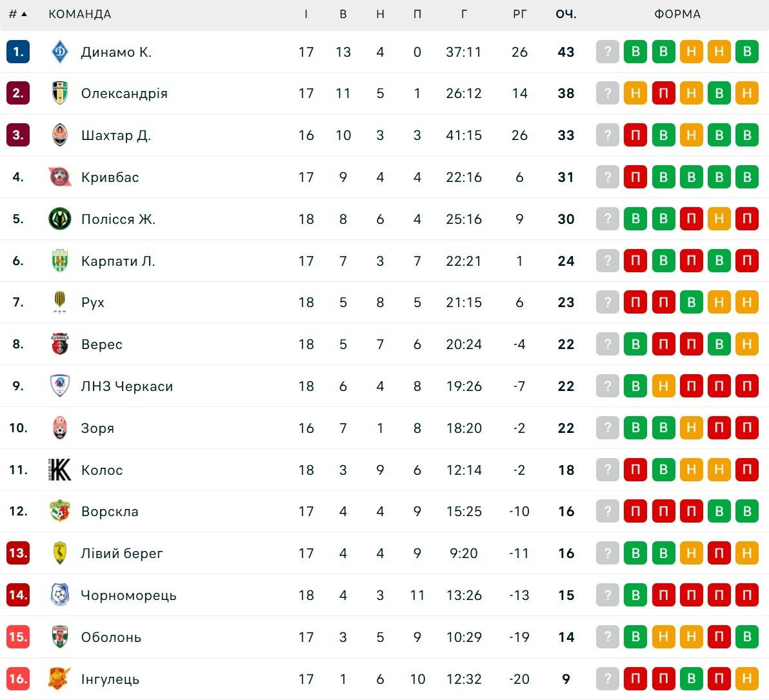Screen dimensions: 769x700
Task: Select the Чорноморець club emblem
Action: 60,595
